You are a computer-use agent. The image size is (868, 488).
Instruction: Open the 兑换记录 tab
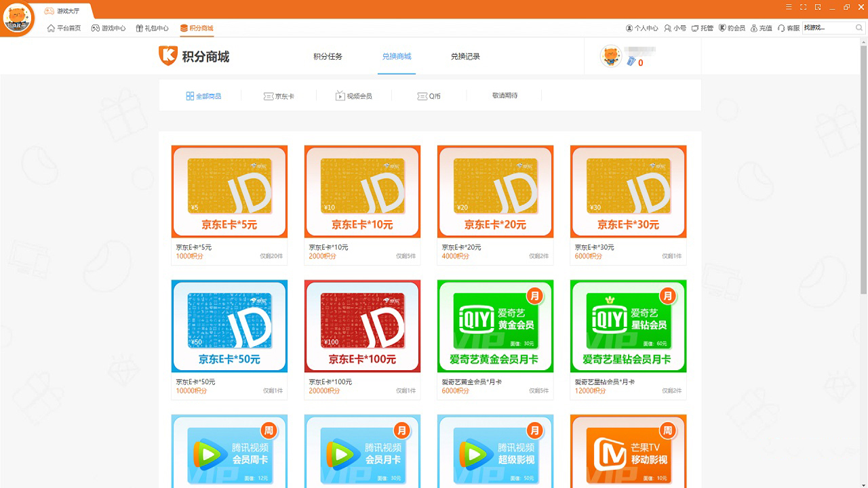point(465,56)
